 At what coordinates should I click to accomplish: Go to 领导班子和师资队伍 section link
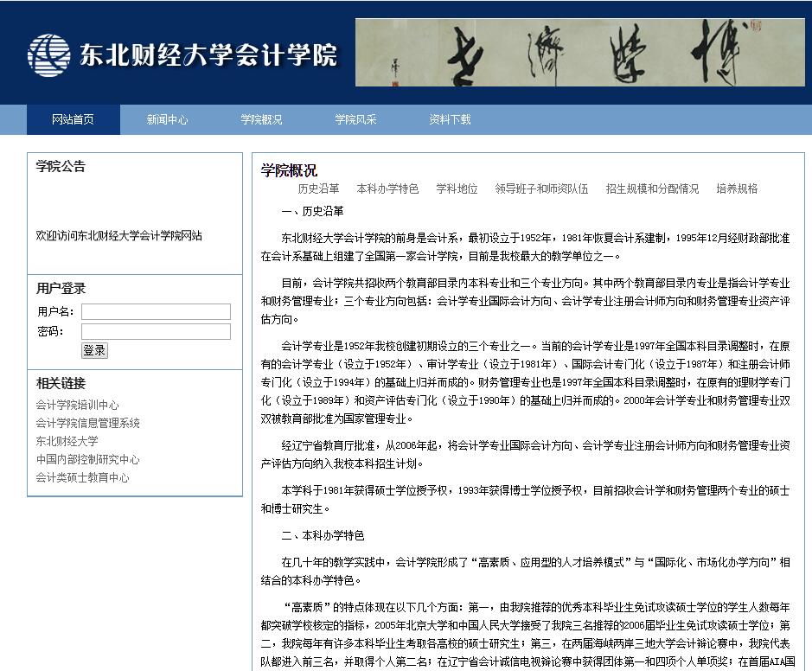pos(541,189)
